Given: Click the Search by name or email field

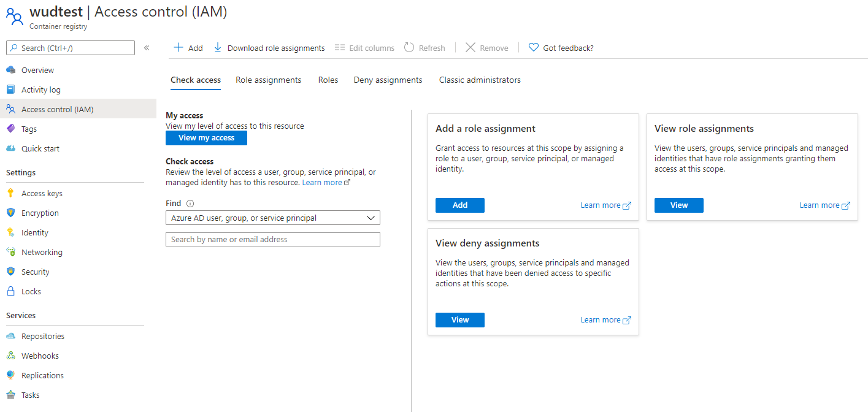Looking at the screenshot, I should 273,240.
